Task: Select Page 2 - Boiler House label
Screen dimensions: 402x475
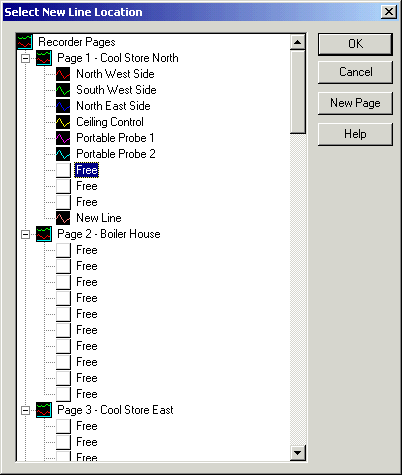Action: coord(109,234)
